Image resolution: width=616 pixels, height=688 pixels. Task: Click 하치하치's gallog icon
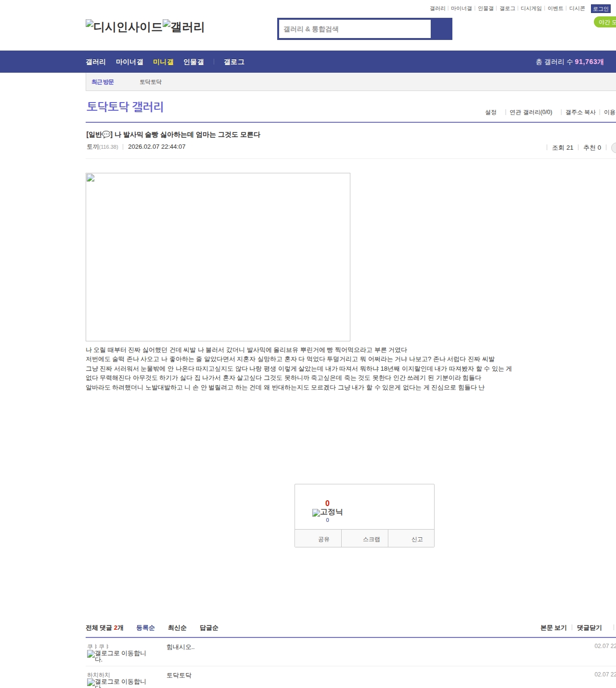(x=116, y=682)
